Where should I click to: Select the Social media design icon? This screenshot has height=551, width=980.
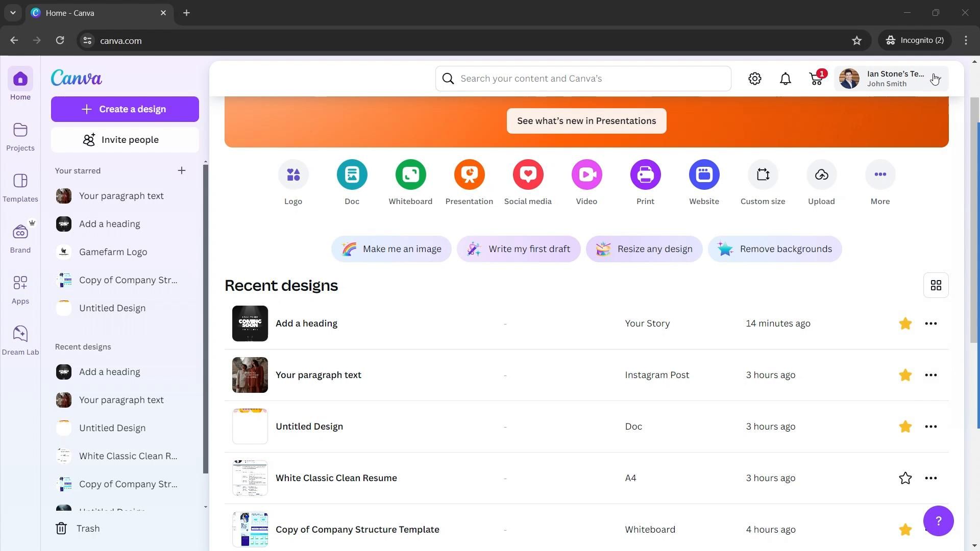pyautogui.click(x=528, y=175)
